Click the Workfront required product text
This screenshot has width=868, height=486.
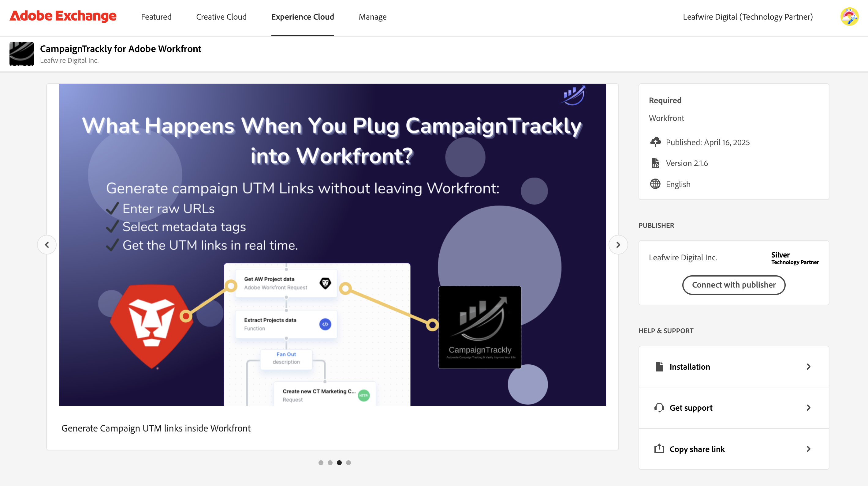tap(666, 118)
